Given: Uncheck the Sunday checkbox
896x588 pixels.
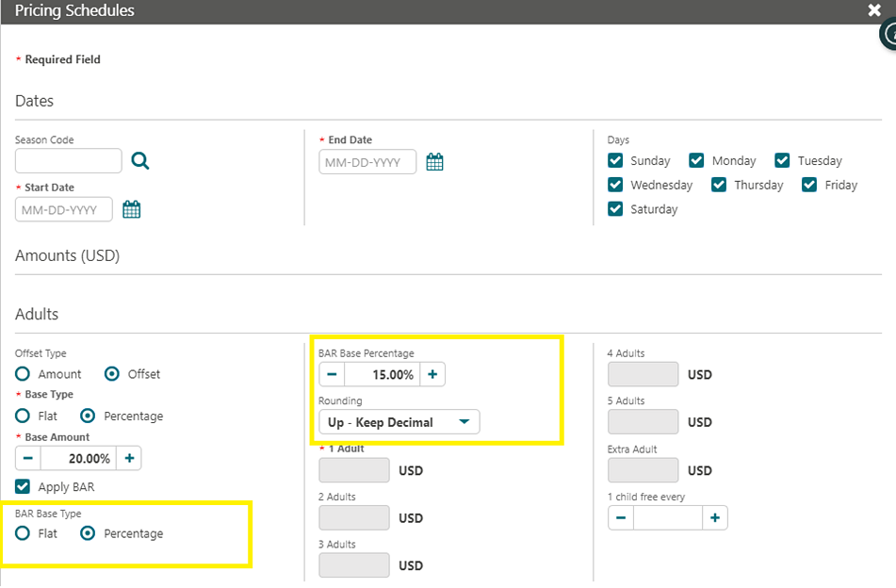Looking at the screenshot, I should [617, 160].
